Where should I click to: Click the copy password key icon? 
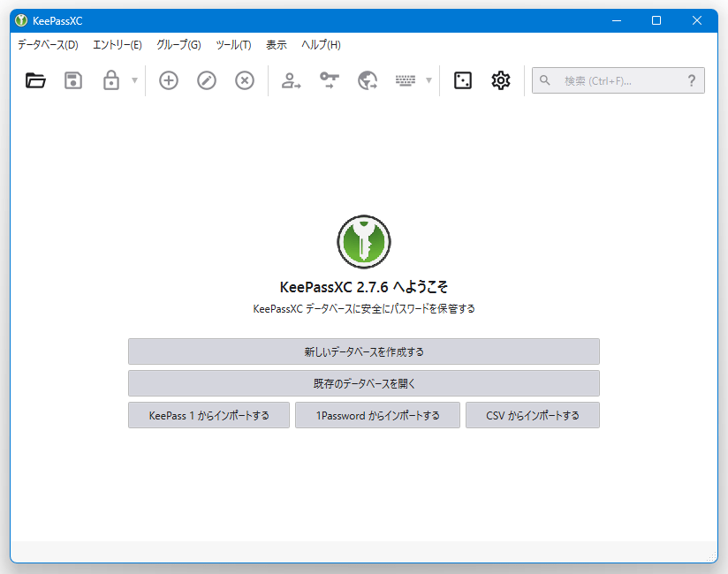click(x=330, y=80)
